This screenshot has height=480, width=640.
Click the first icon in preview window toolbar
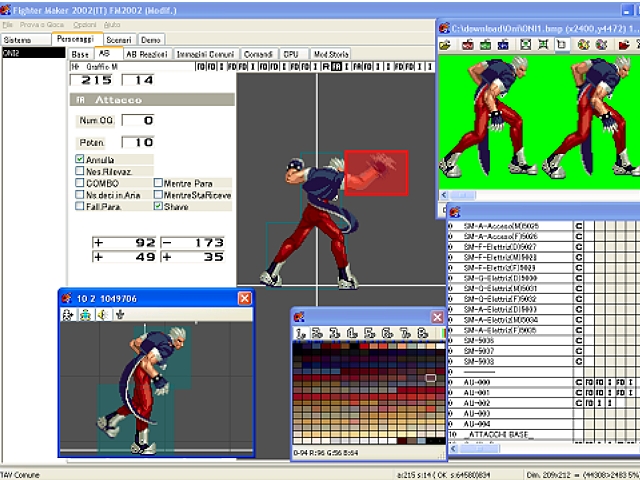(67, 314)
